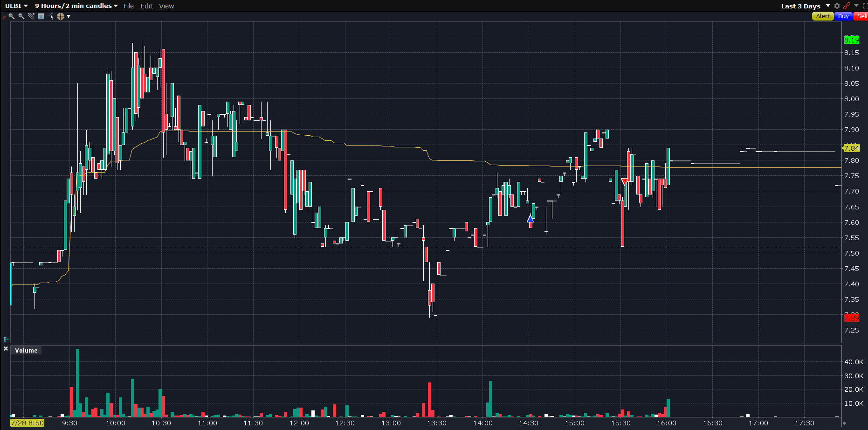This screenshot has height=430, width=868.
Task: Click the 17:30 time axis label
Action: point(805,423)
